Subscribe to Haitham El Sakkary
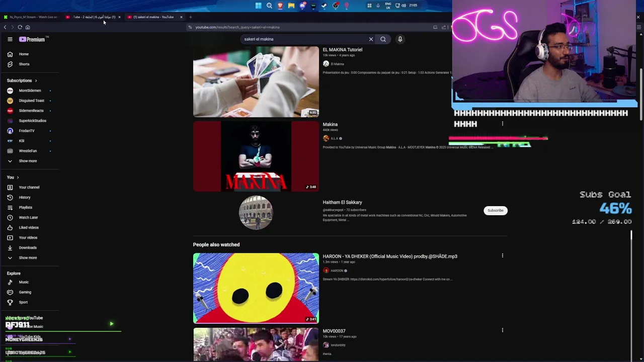This screenshot has width=644, height=362. pos(495,210)
